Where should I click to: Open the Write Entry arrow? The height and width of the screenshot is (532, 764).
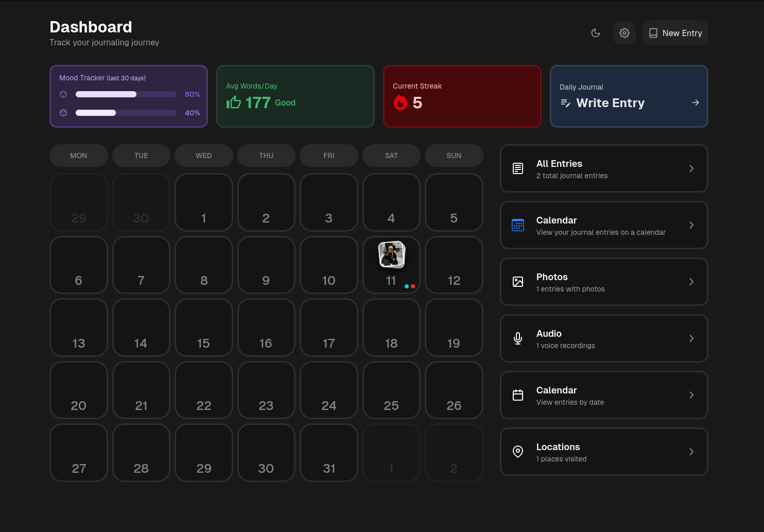pos(696,102)
